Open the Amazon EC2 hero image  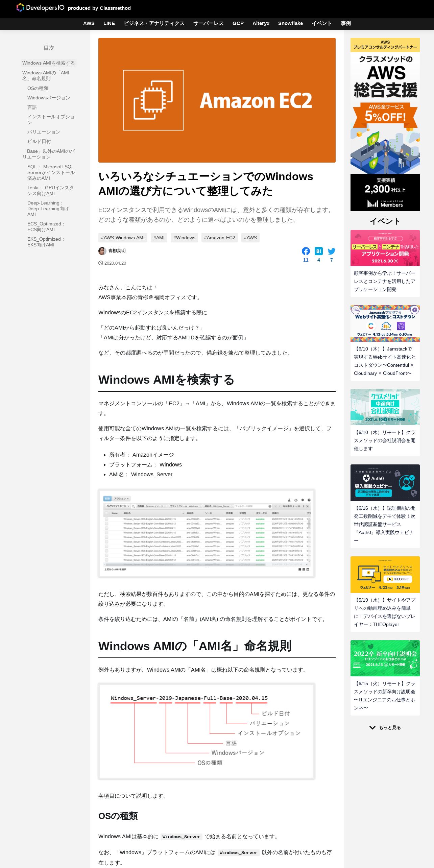point(217,100)
